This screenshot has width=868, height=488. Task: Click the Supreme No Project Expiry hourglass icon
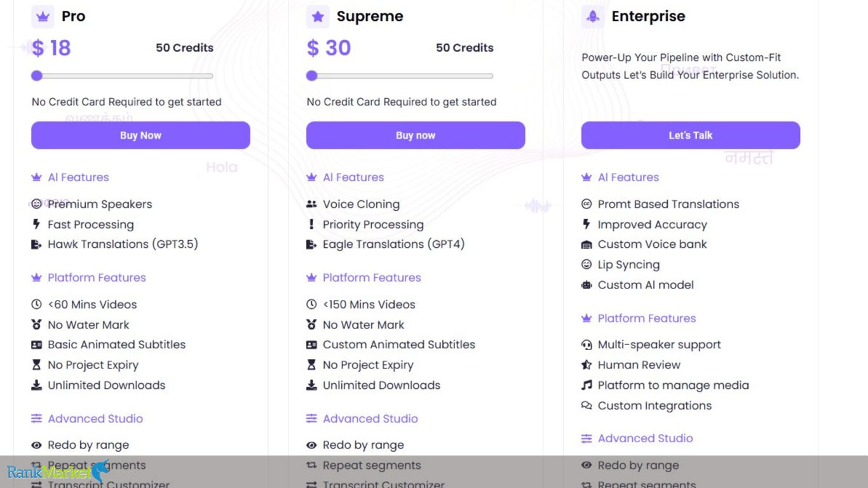click(x=311, y=365)
